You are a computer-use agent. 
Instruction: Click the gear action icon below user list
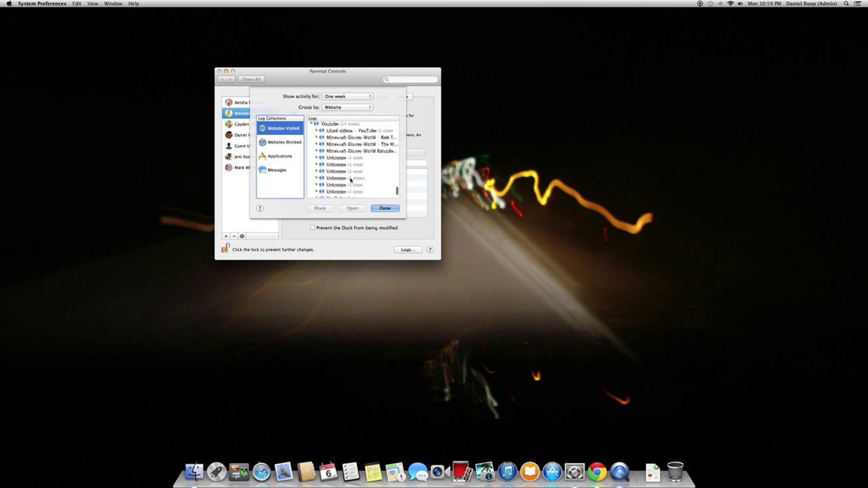[x=242, y=236]
